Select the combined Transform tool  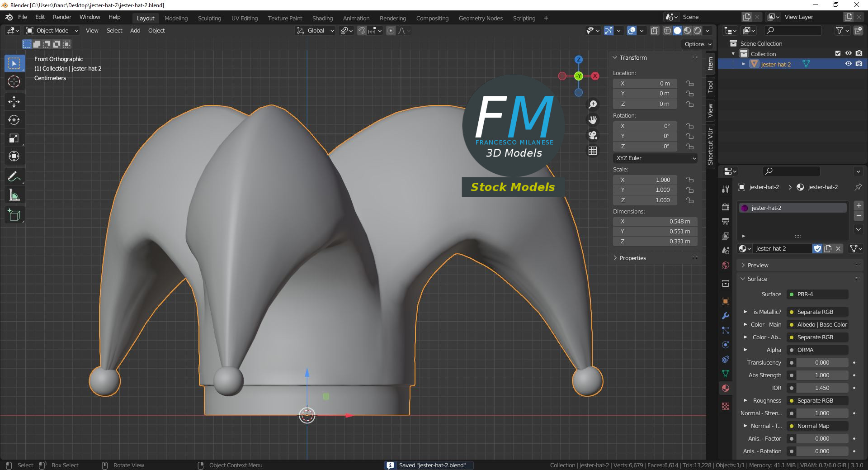[14, 157]
